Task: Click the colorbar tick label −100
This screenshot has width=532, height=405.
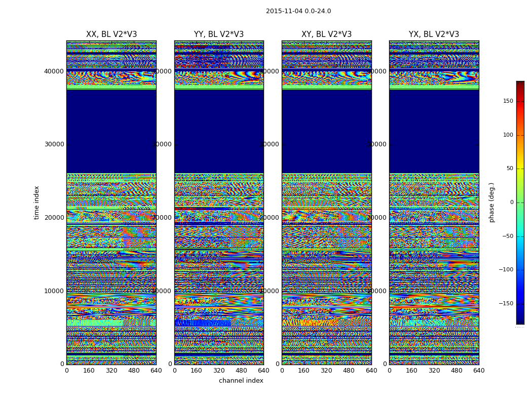Action: coord(506,269)
